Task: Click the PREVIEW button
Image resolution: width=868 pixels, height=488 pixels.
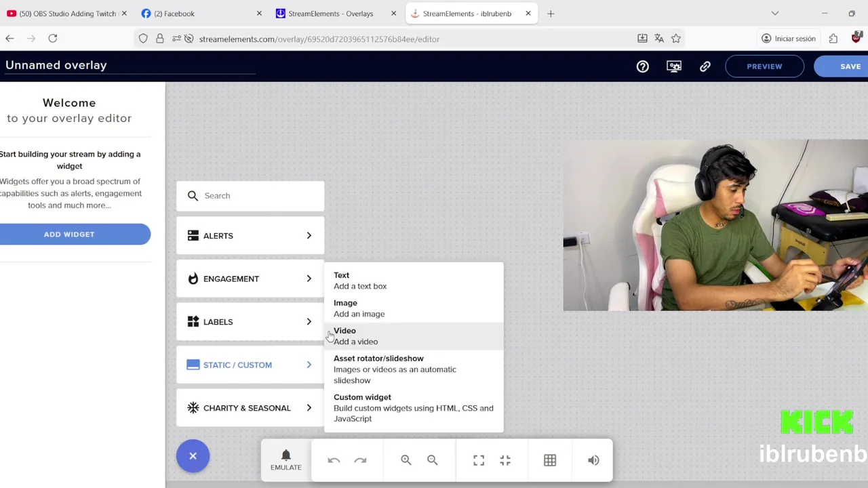Action: click(764, 66)
